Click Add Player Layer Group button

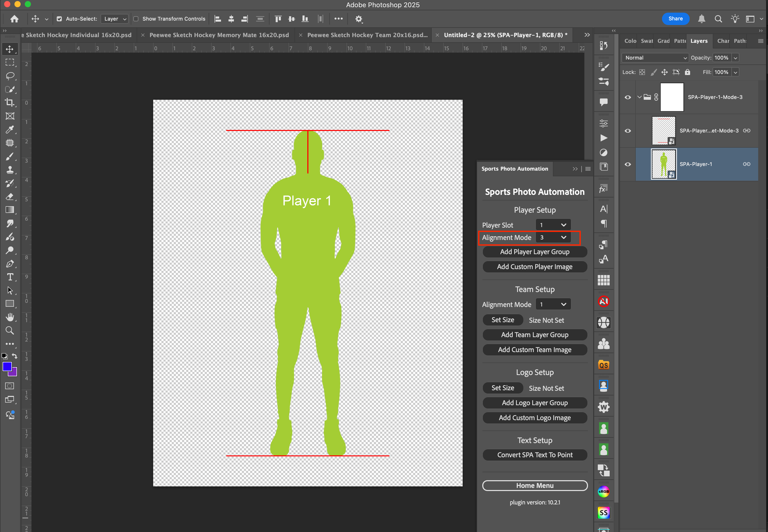pyautogui.click(x=535, y=252)
